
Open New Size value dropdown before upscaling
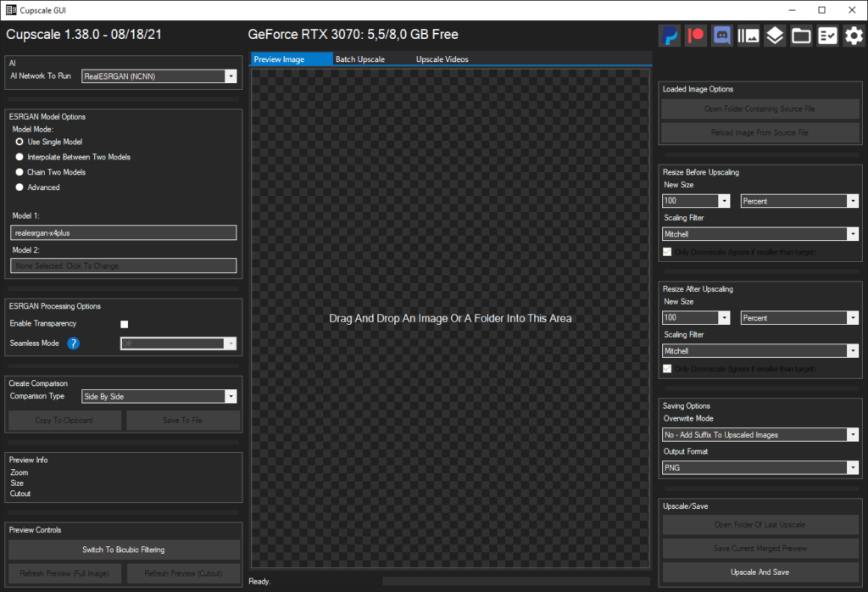tap(696, 201)
